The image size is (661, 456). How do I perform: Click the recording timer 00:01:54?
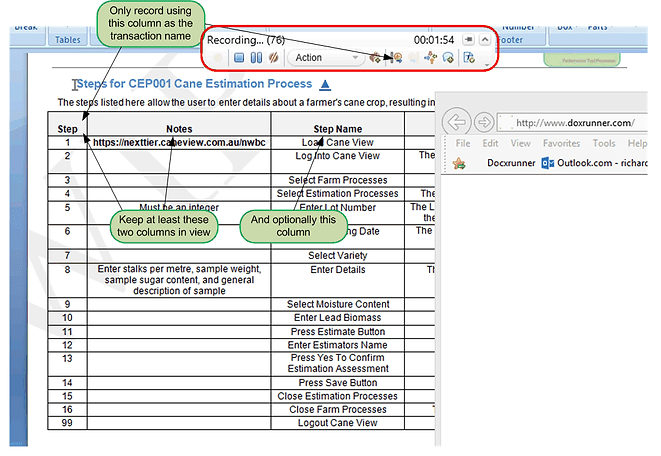click(434, 40)
